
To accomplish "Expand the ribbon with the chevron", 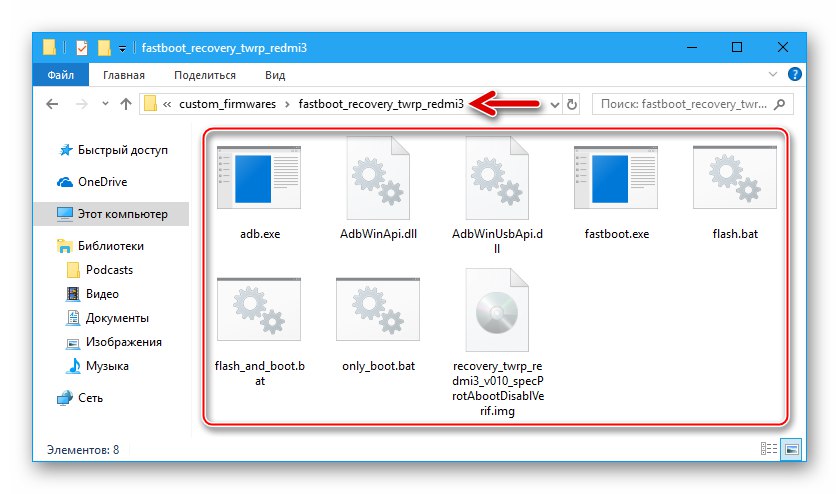I will [x=773, y=74].
